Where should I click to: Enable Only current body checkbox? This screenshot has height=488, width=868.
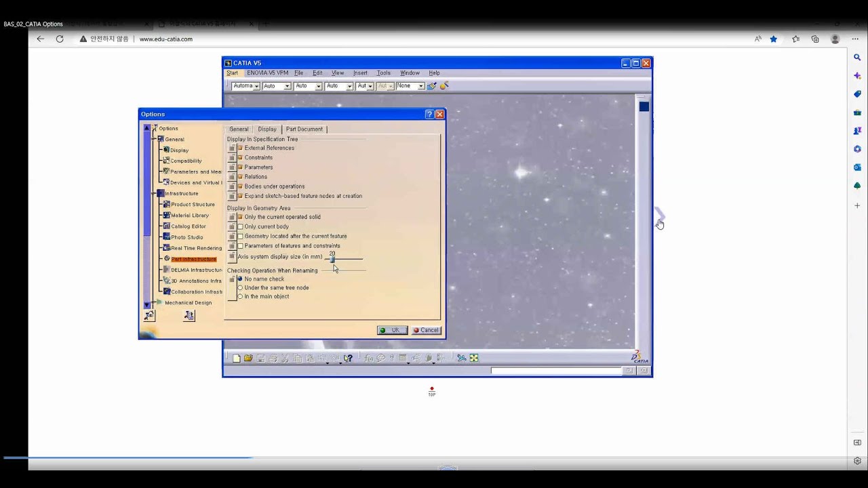pos(240,226)
